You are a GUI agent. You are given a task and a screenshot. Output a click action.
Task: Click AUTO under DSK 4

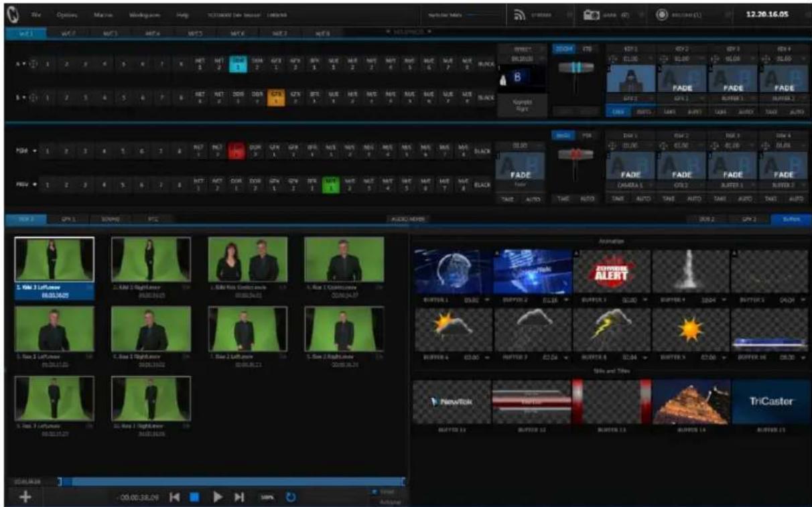(x=796, y=199)
